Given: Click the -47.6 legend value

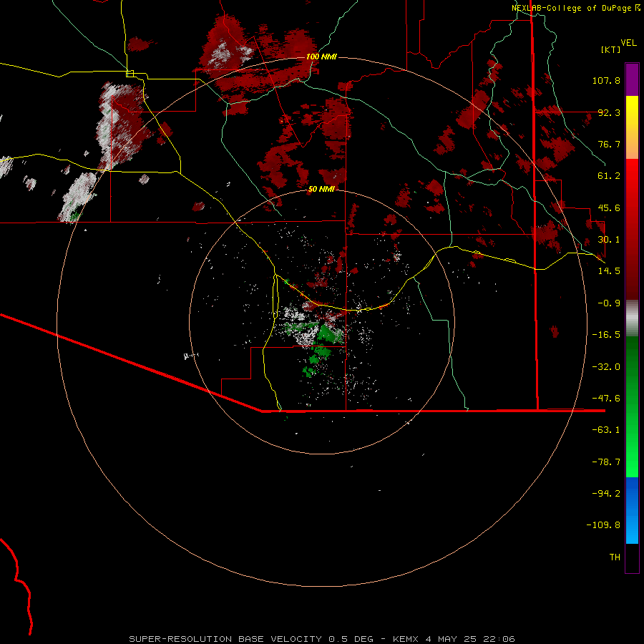Looking at the screenshot, I should point(606,399).
